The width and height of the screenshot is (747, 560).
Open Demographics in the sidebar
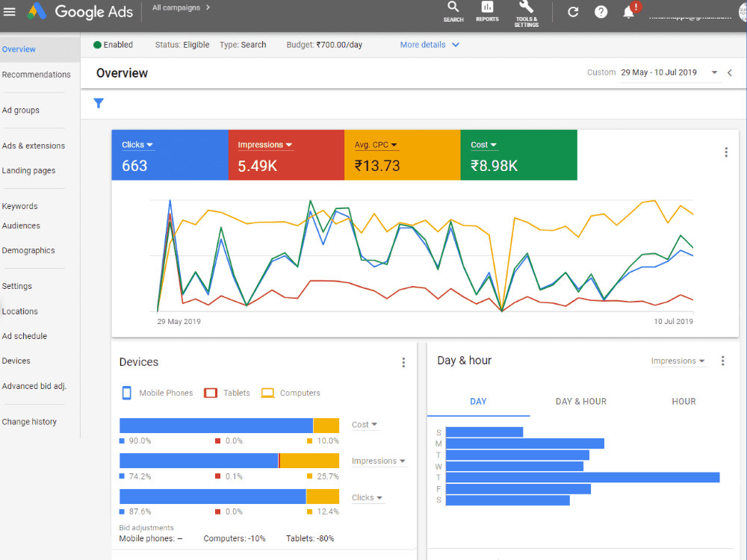pos(28,250)
